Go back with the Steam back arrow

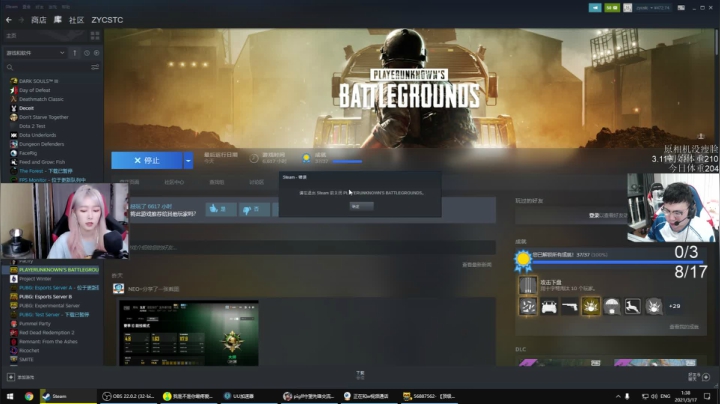[8, 20]
